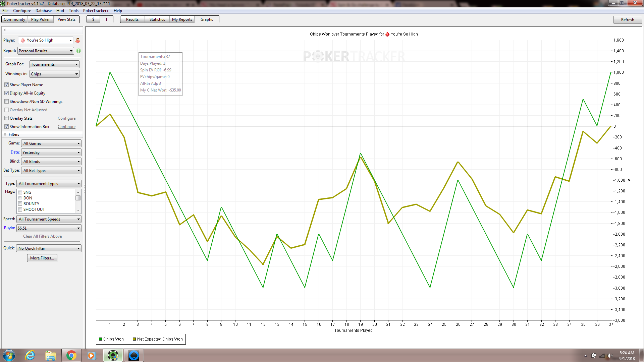Screen dimensions: 644x362
Task: Open the My Reports tab
Action: click(x=182, y=19)
